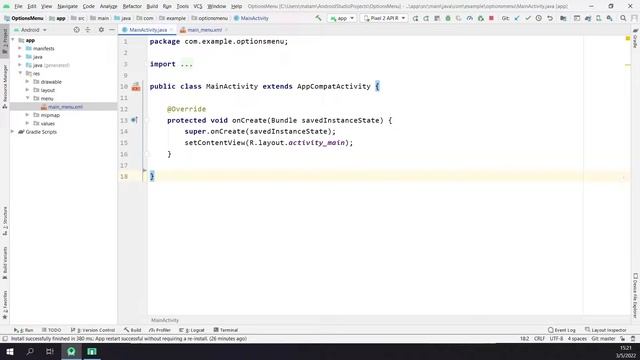Toggle the Structure side tool window
The width and height of the screenshot is (640, 360).
tap(5, 221)
